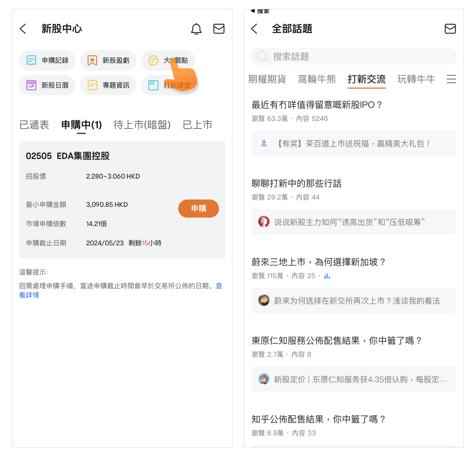Open 申購記錄 shortcut
476x457 pixels.
[47, 60]
